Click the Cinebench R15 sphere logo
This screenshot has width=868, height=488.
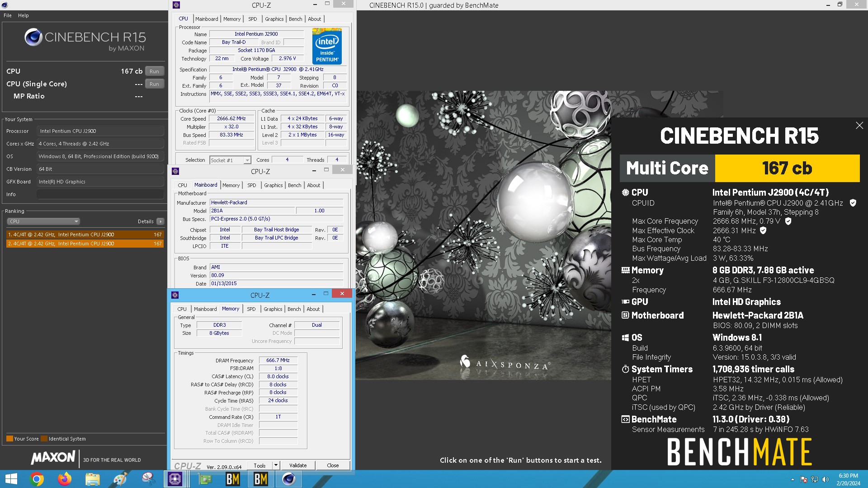pyautogui.click(x=33, y=37)
